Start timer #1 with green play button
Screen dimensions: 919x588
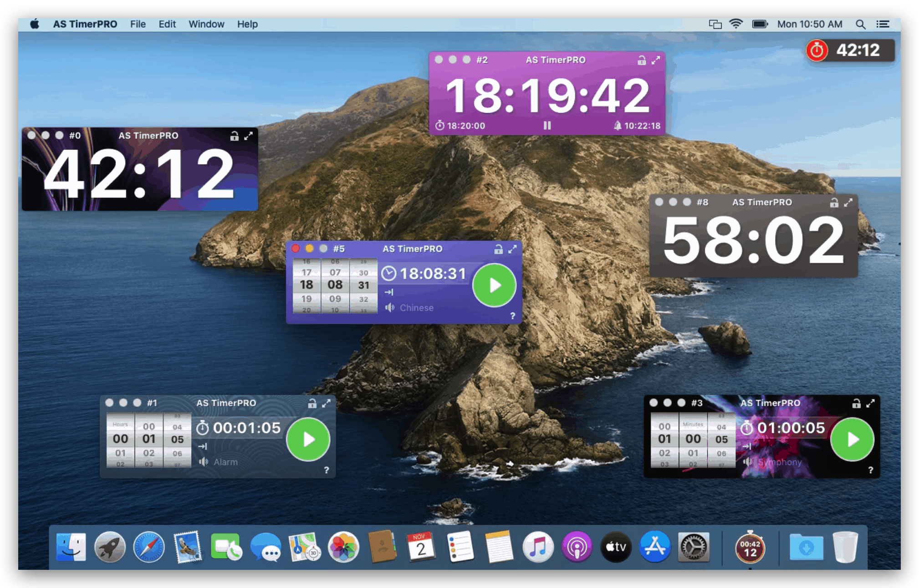pyautogui.click(x=308, y=439)
